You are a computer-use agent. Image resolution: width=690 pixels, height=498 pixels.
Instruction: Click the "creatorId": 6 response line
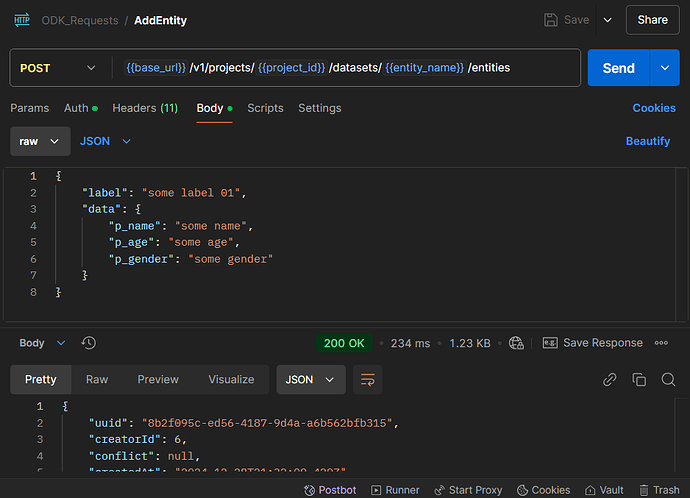point(138,439)
